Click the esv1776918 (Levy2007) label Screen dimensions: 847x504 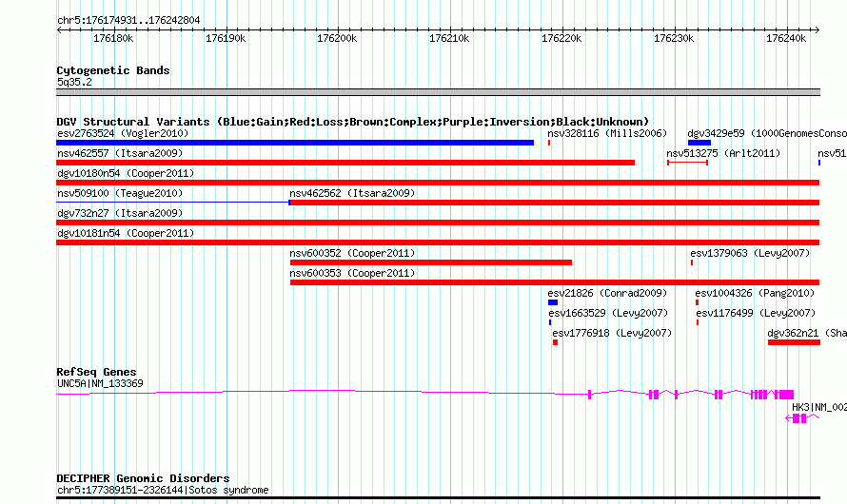pos(612,333)
